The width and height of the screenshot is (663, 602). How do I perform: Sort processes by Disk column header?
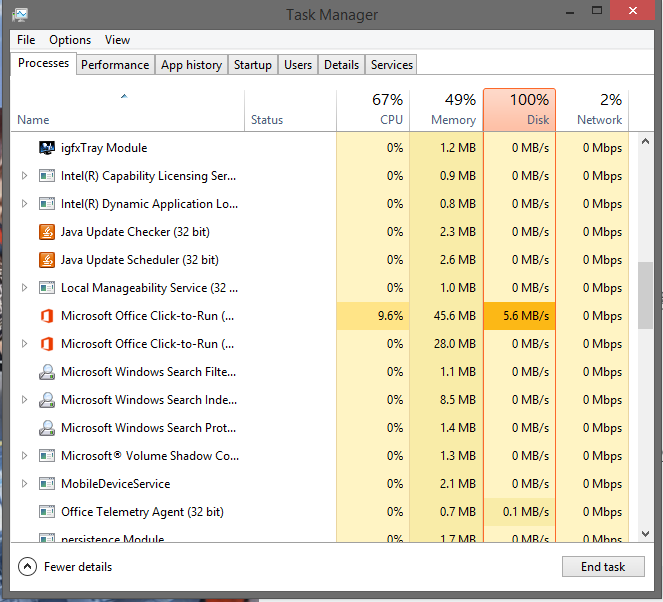click(519, 109)
